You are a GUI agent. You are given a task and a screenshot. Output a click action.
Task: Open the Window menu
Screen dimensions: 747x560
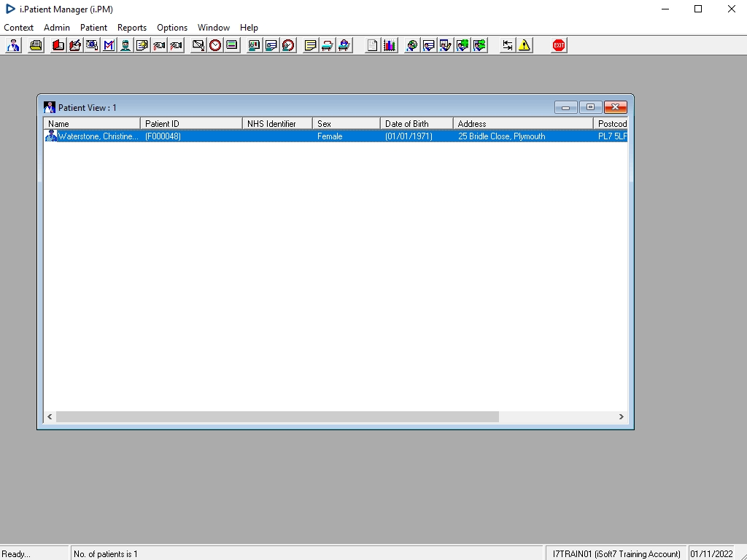tap(214, 28)
